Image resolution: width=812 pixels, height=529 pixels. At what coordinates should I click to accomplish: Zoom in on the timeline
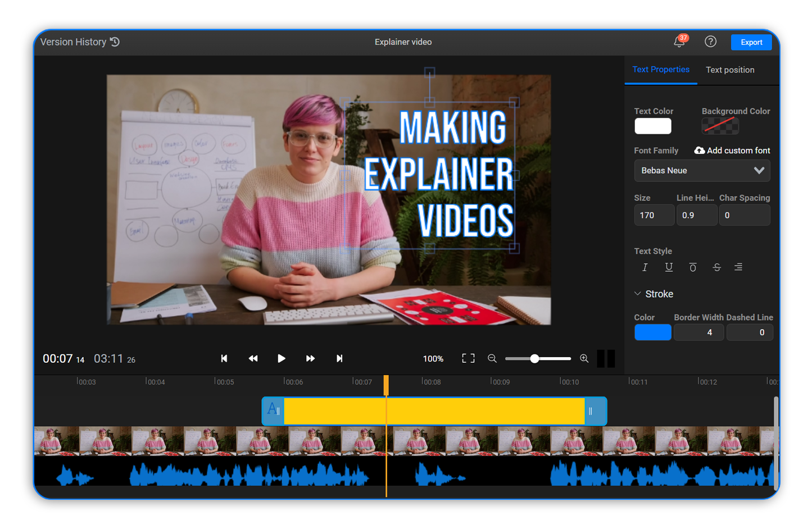click(x=584, y=358)
